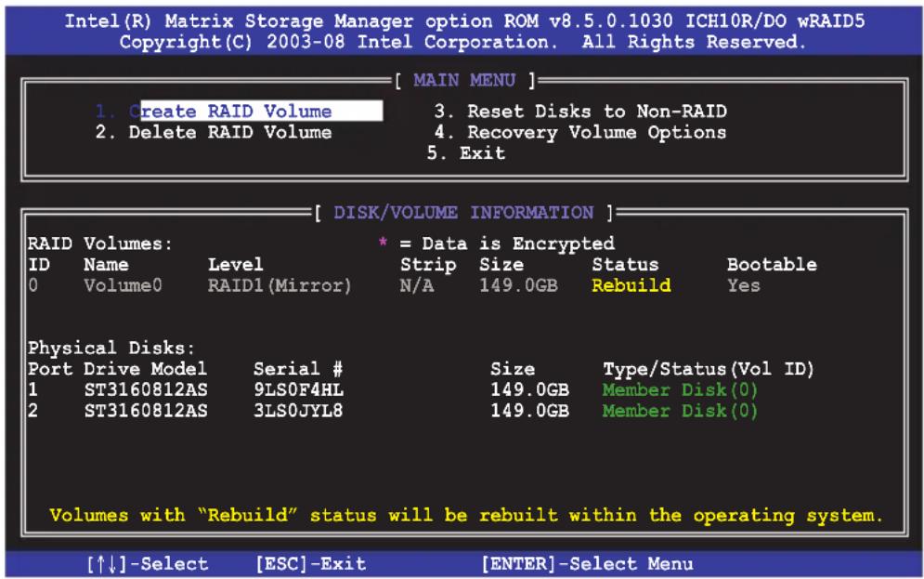This screenshot has height=579, width=924.
Task: Click the N/A strip value
Action: [x=417, y=286]
